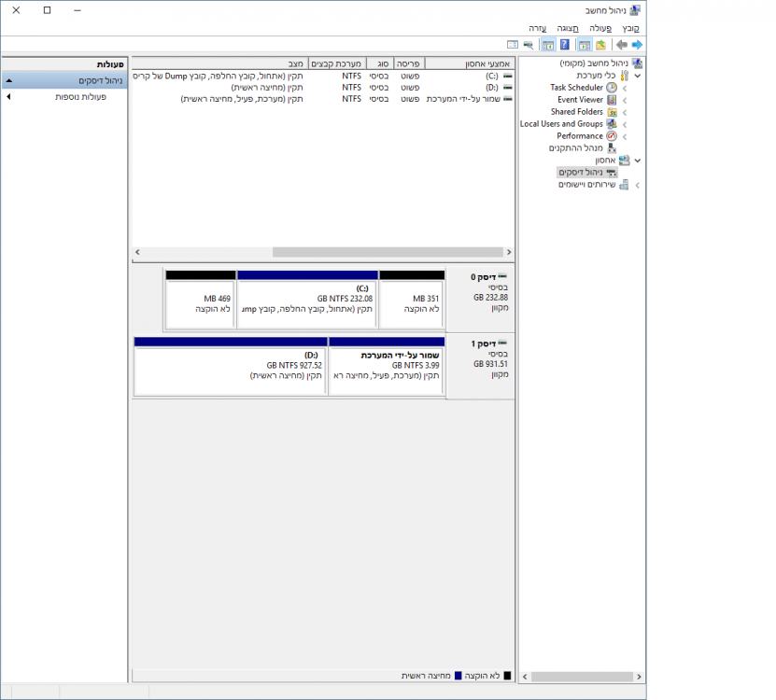Expand the Task Scheduler tree node
This screenshot has height=700, width=776.
(x=625, y=88)
